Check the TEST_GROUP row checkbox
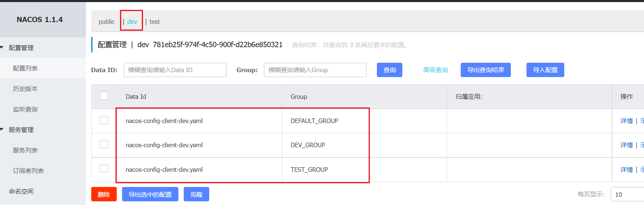The image size is (644, 205). pos(104,169)
